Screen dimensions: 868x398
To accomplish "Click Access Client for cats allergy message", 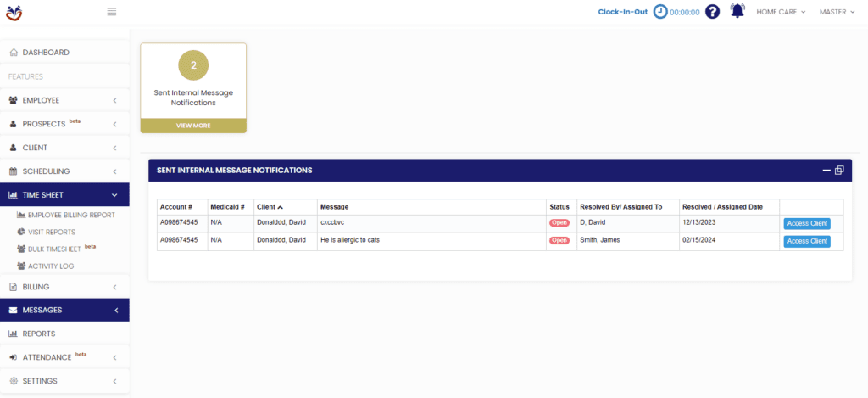I will [806, 241].
